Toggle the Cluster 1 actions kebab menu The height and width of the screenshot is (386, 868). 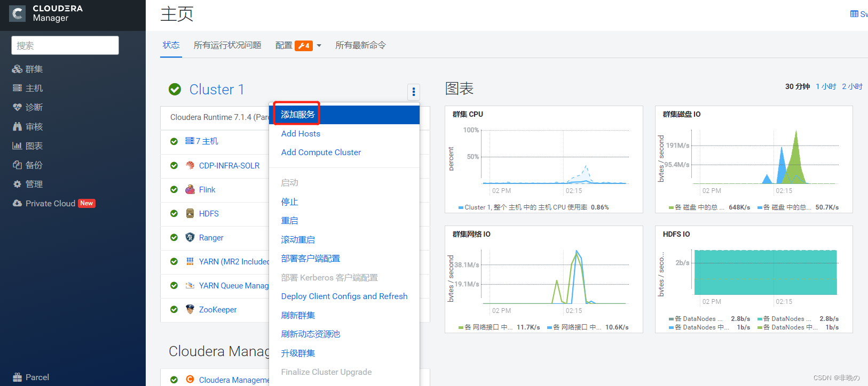(414, 92)
